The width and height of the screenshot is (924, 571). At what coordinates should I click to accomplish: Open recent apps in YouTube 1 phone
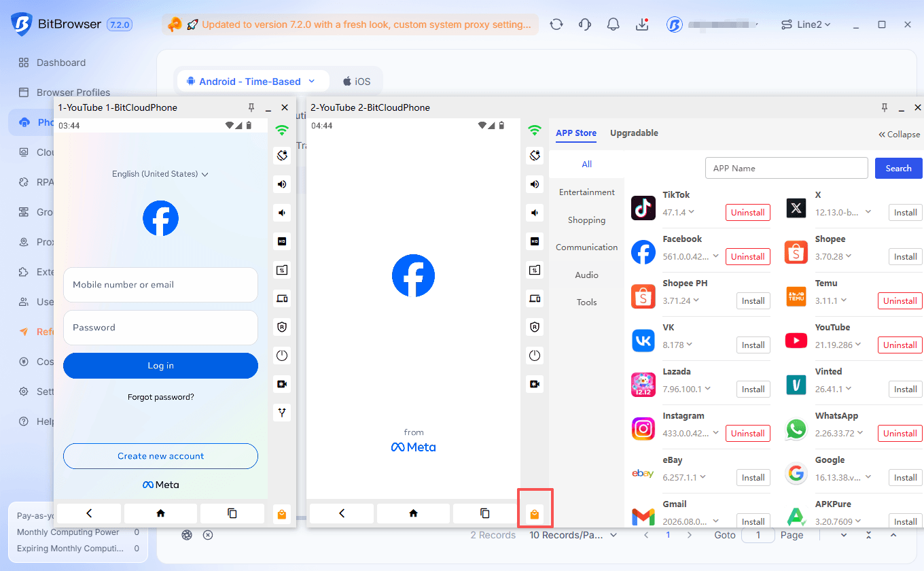(232, 514)
